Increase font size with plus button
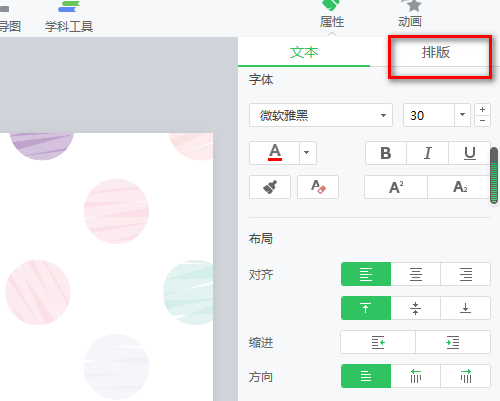This screenshot has width=500, height=401. [482, 109]
